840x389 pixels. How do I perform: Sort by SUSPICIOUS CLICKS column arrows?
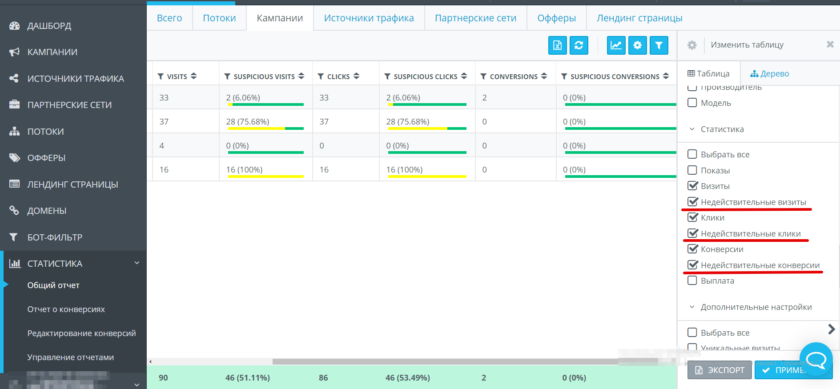point(463,77)
